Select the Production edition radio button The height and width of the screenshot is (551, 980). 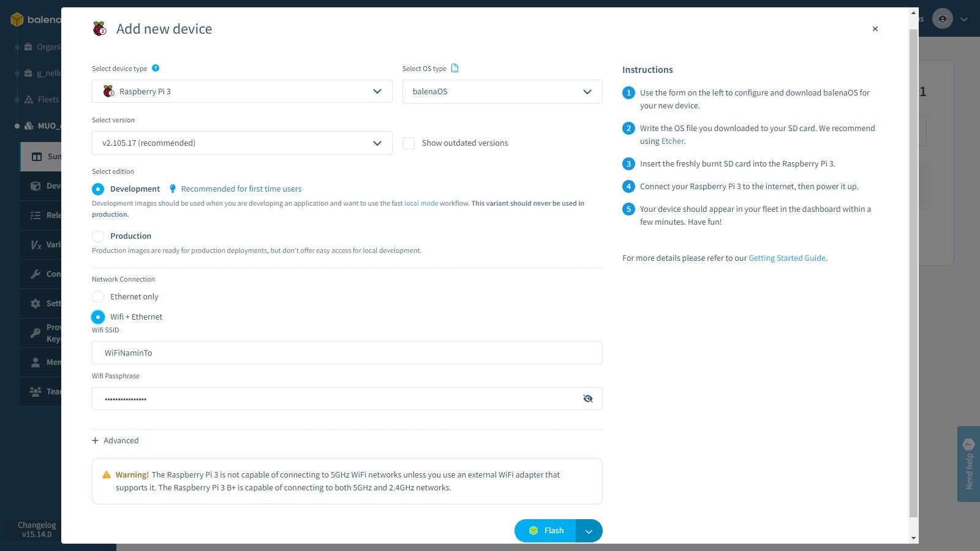pyautogui.click(x=98, y=236)
